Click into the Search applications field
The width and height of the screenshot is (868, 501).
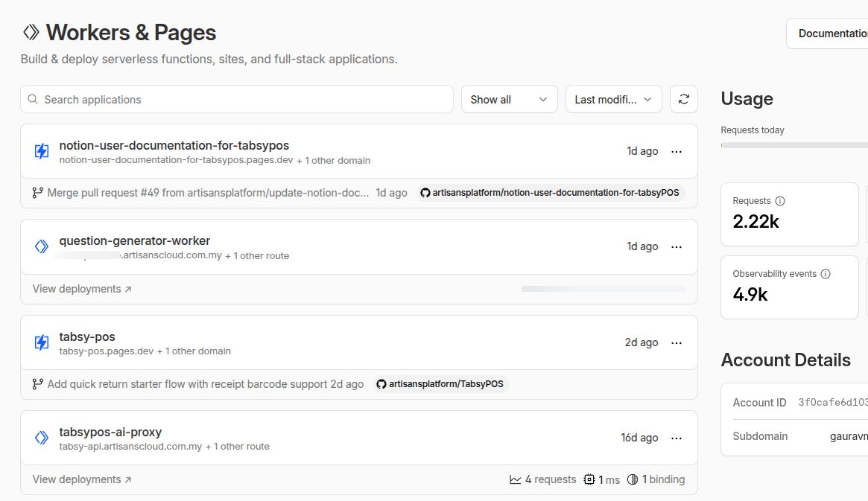click(x=237, y=99)
